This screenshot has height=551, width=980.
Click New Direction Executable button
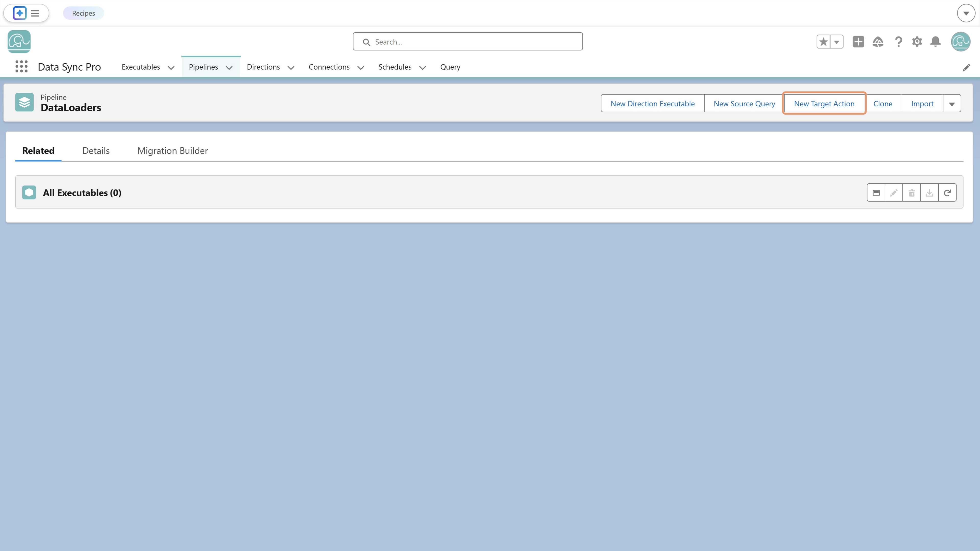[x=653, y=104]
